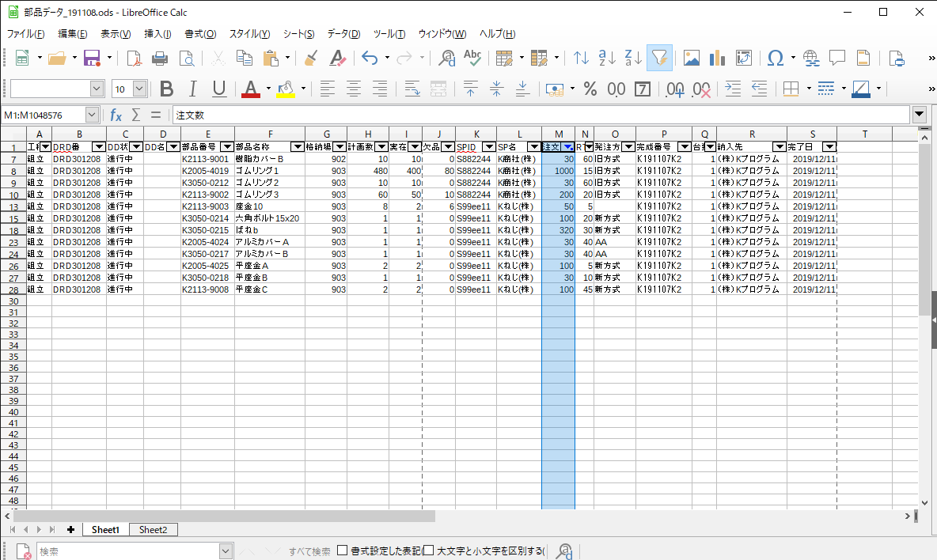Insert Pivot Table icon
Viewport: 937px width, 560px height.
coord(743,58)
